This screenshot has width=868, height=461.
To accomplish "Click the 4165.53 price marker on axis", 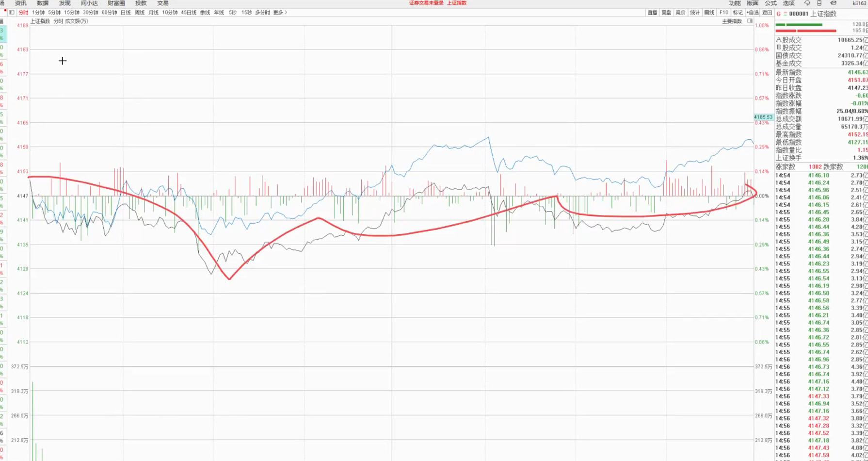I will coord(763,117).
